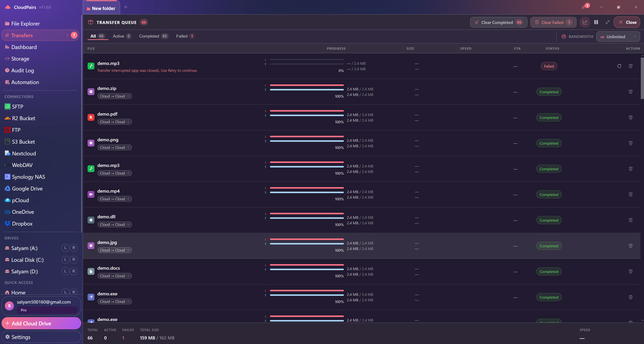
Task: Expand Cloud → Cloud details for demo.mp4
Action: tap(115, 199)
